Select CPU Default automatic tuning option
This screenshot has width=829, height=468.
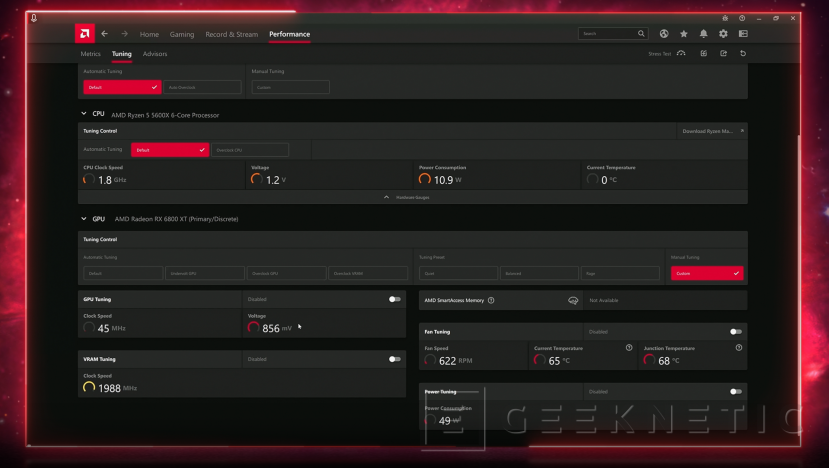coord(170,150)
